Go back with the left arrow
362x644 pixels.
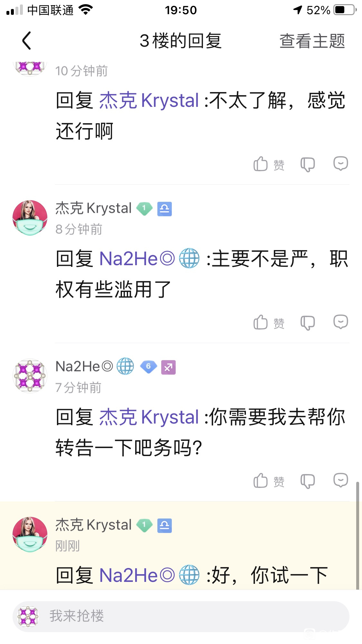(27, 41)
